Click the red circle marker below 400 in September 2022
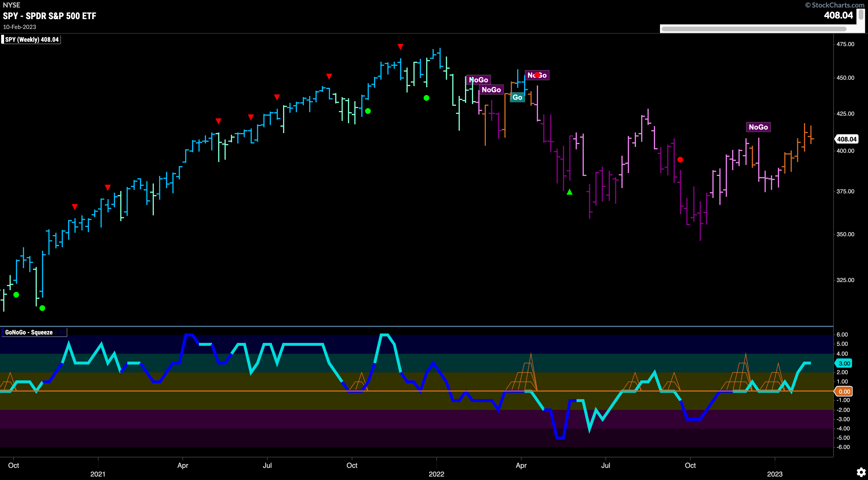This screenshot has width=868, height=480. tap(680, 159)
